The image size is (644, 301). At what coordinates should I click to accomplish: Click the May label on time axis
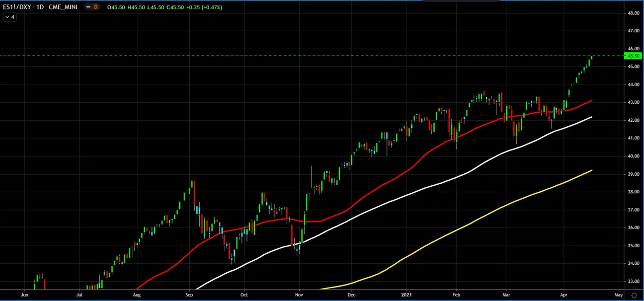[x=618, y=295]
